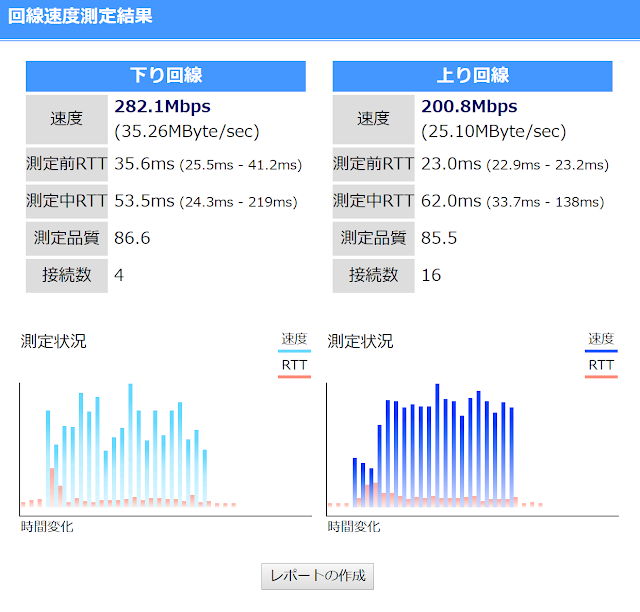Click the tallest bar in upload chart
This screenshot has height=612, width=640.
437,445
